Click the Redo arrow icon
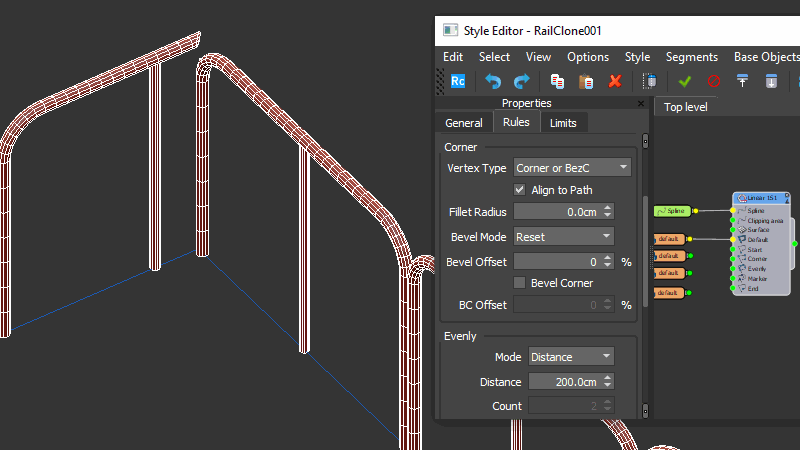The height and width of the screenshot is (450, 800). tap(521, 81)
